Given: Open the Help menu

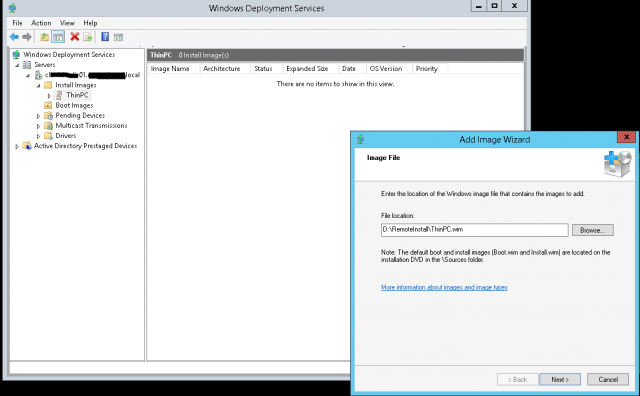Looking at the screenshot, I should tap(90, 23).
